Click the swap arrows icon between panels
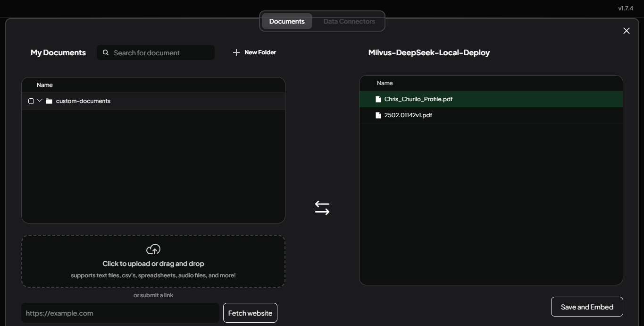 [322, 208]
